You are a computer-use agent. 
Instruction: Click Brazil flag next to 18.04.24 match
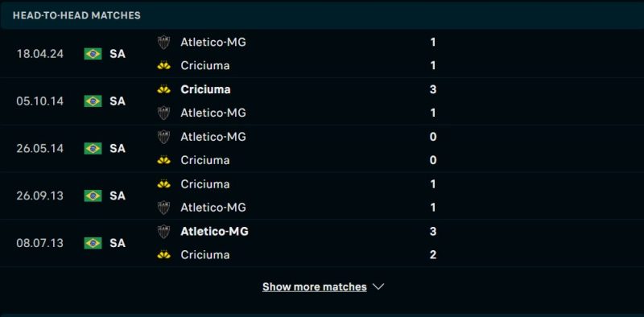93,54
